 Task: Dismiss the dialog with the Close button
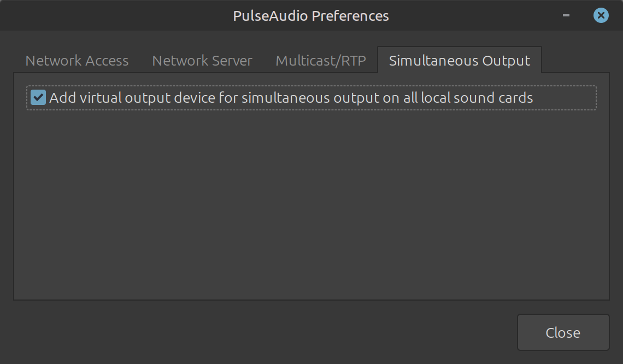coord(563,332)
